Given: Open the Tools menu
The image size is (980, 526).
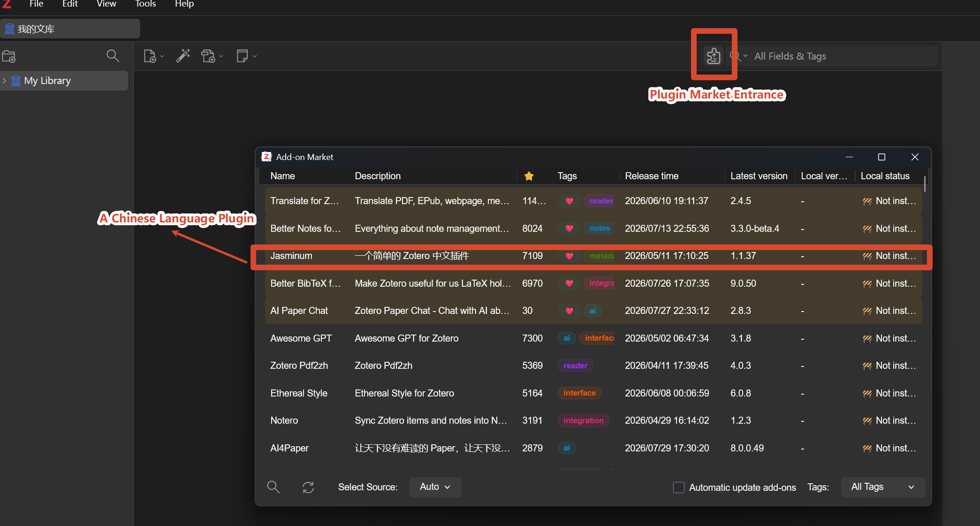Looking at the screenshot, I should (x=145, y=4).
